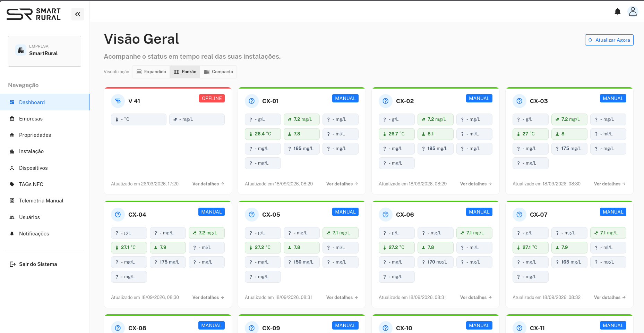Screen dimensions: 644x333
Task: Click the V 41 device icon
Action: click(118, 101)
